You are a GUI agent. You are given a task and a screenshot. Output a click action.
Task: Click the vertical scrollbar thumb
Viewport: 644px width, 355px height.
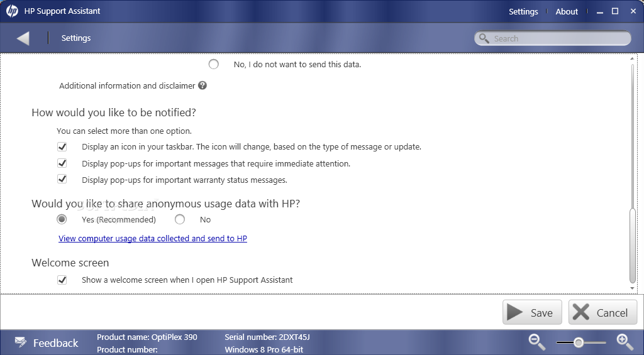[633, 246]
